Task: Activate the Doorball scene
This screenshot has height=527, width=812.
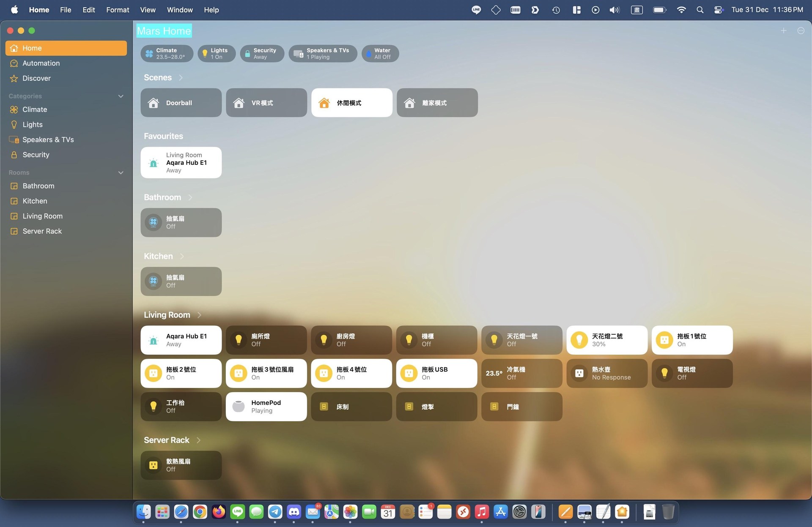Action: pyautogui.click(x=181, y=103)
